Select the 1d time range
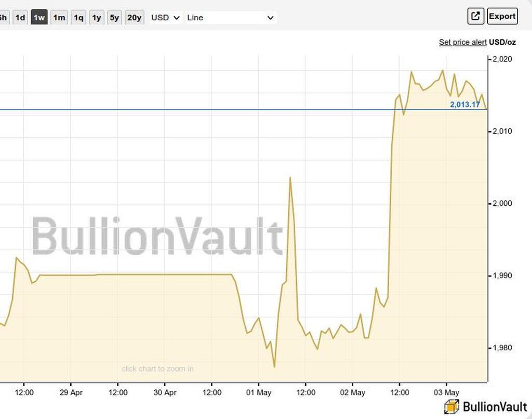 point(20,17)
